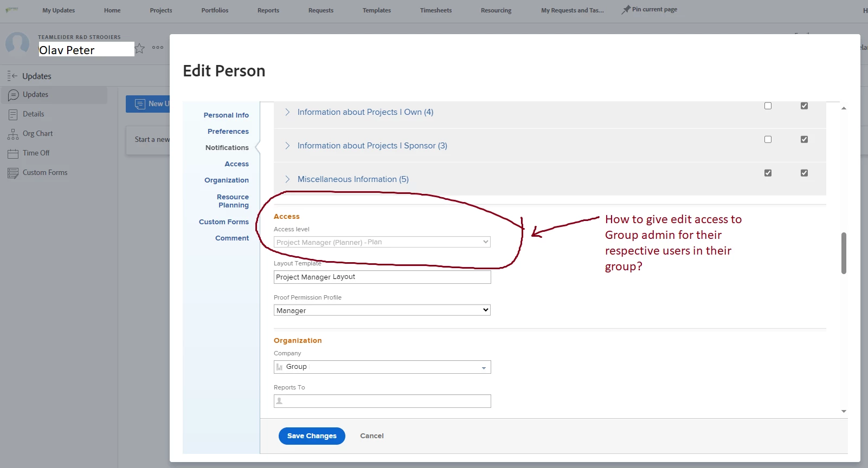Click the New Update comment icon
The image size is (868, 468).
tap(140, 104)
